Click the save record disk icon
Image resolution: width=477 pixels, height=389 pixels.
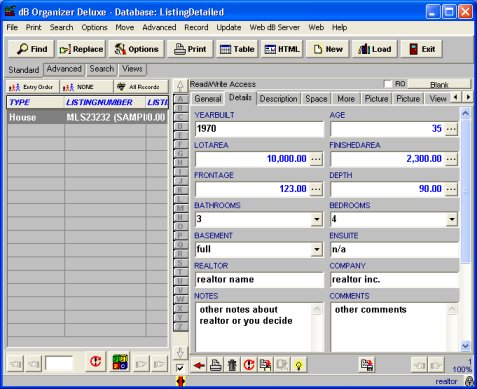click(367, 365)
